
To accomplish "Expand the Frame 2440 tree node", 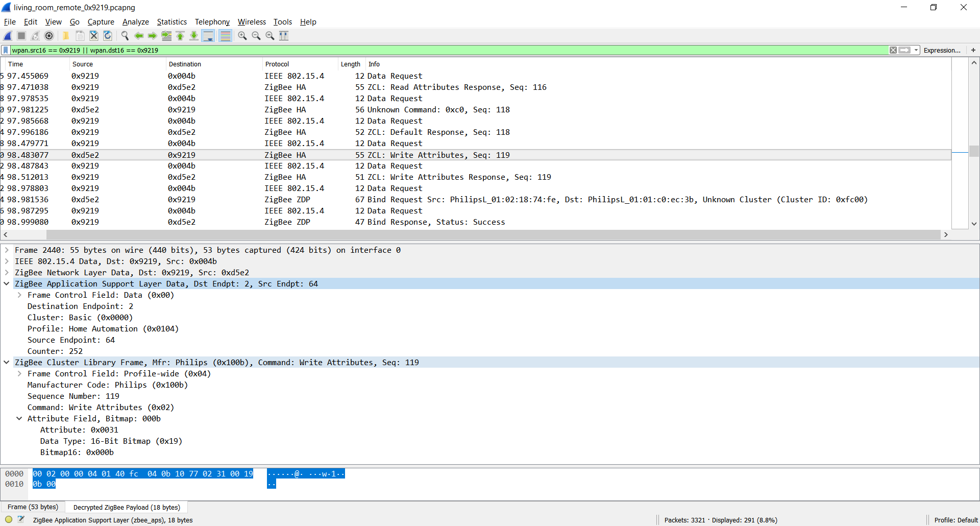I will click(7, 250).
